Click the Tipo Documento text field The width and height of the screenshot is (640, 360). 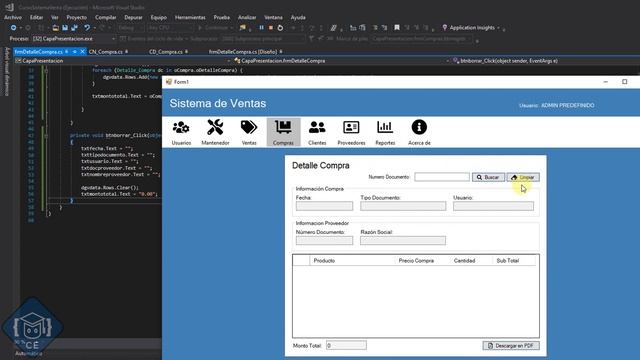[x=403, y=206]
